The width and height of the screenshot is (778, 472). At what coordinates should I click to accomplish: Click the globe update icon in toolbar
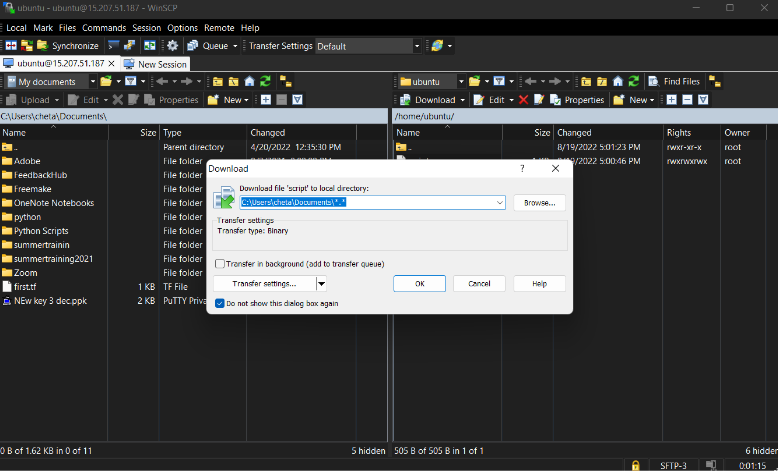[x=437, y=46]
